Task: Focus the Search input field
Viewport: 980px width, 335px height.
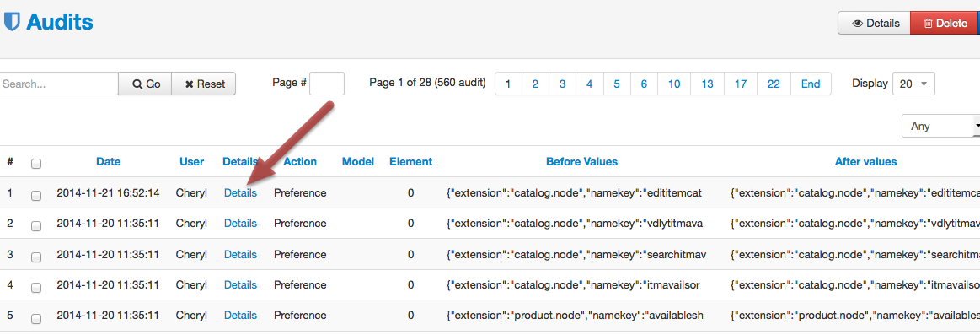Action: click(x=58, y=84)
